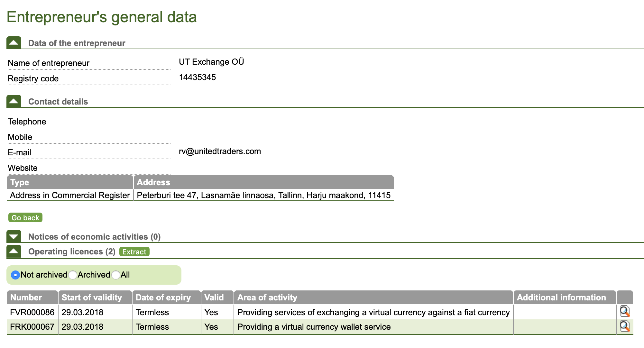The width and height of the screenshot is (644, 348).
Task: Click the Date of expiry column header
Action: coord(166,298)
